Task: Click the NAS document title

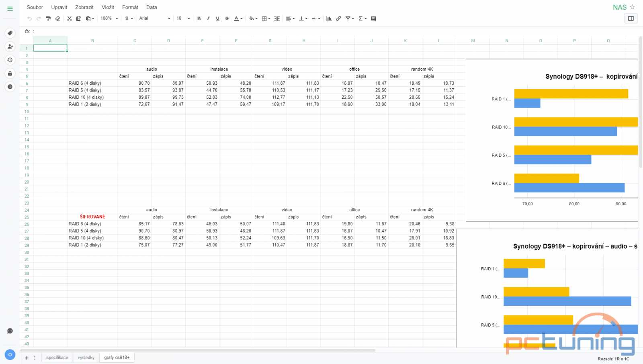Action: 619,7
